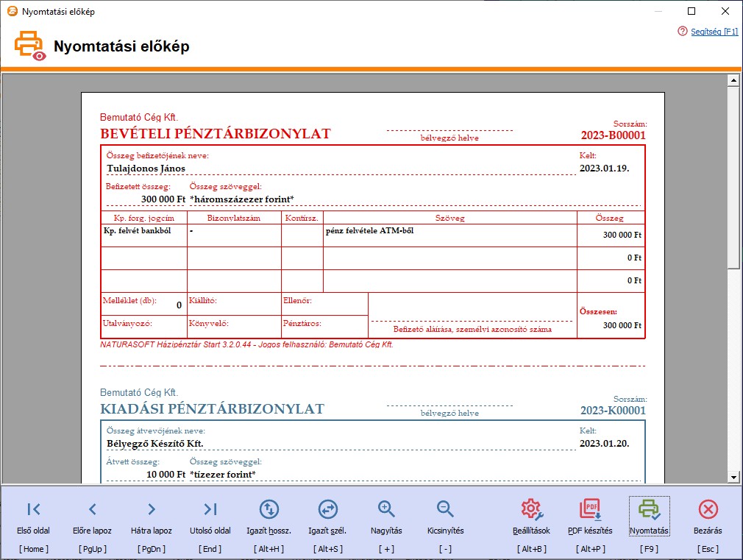Screen dimensions: 743x560
Task: Page forward using Hátra lapoz
Action: pos(150,509)
